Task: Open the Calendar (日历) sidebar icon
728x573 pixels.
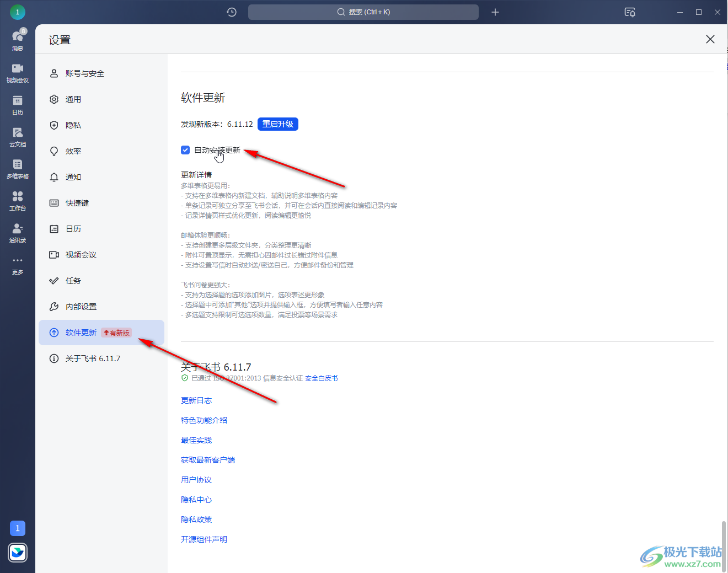Action: click(18, 104)
